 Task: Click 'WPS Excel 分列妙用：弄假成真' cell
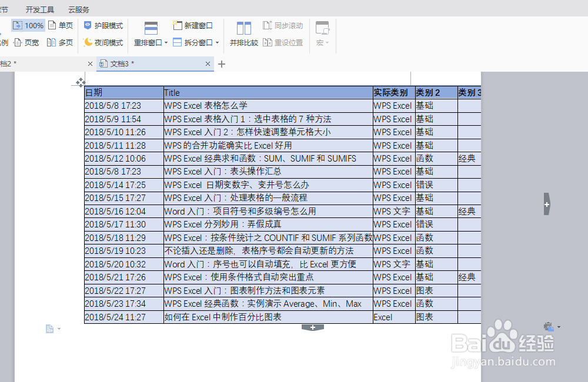click(x=269, y=224)
